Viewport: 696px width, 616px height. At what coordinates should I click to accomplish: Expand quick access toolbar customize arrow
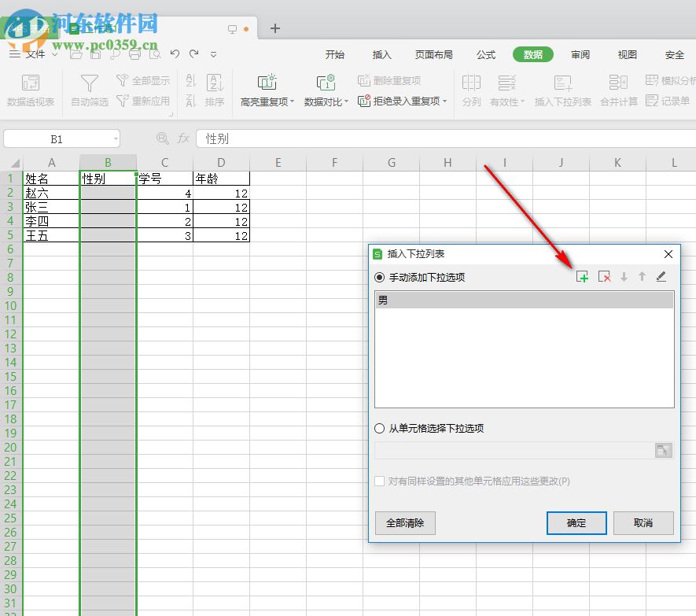(x=213, y=54)
